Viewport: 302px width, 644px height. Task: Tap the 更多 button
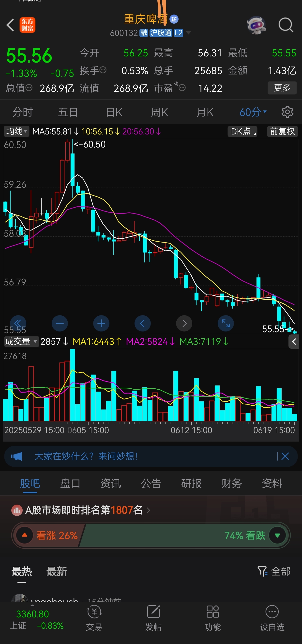click(282, 88)
